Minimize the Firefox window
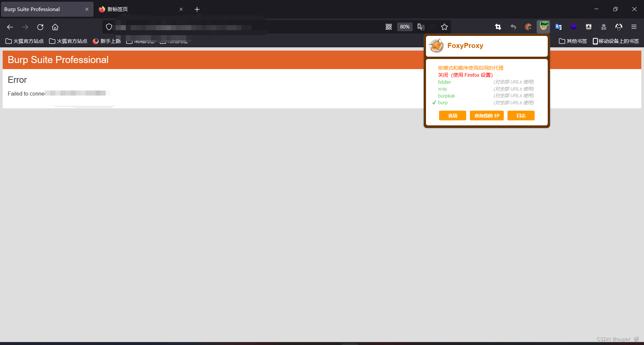This screenshot has height=345, width=644. [596, 9]
